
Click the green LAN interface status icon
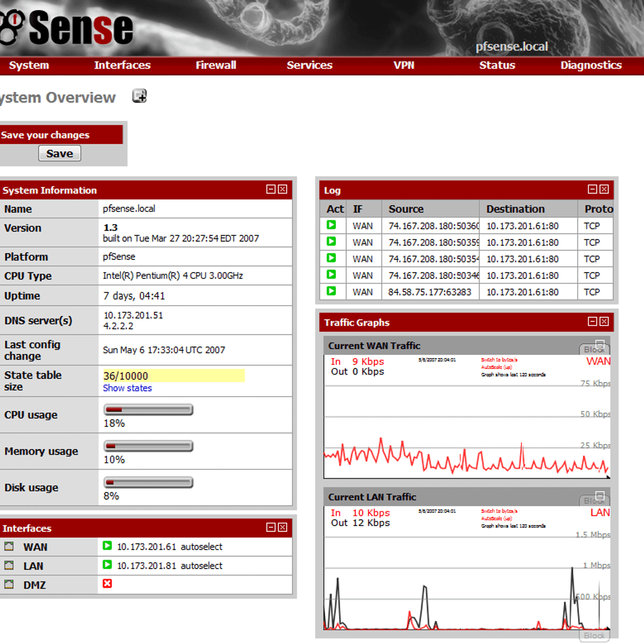(107, 564)
